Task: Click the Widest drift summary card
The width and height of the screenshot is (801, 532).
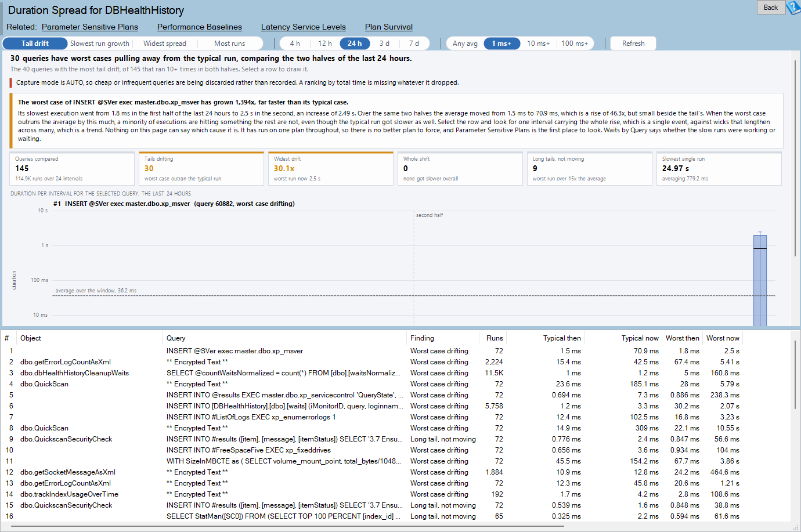Action: point(331,169)
